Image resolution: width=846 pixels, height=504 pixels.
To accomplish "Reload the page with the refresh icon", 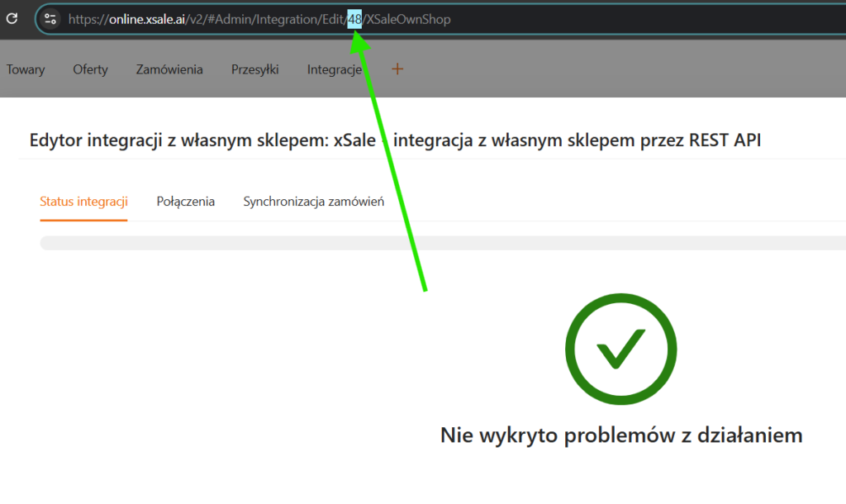I will pos(12,18).
